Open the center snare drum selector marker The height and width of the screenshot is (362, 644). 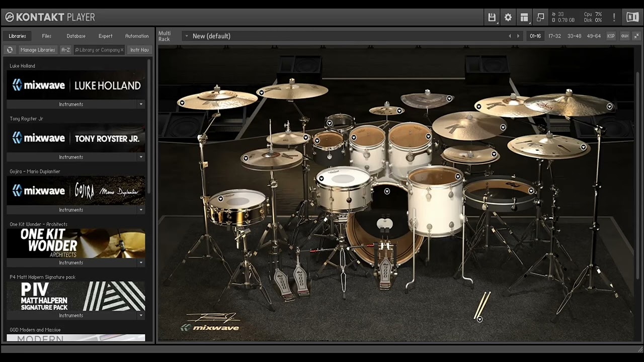[x=321, y=178]
